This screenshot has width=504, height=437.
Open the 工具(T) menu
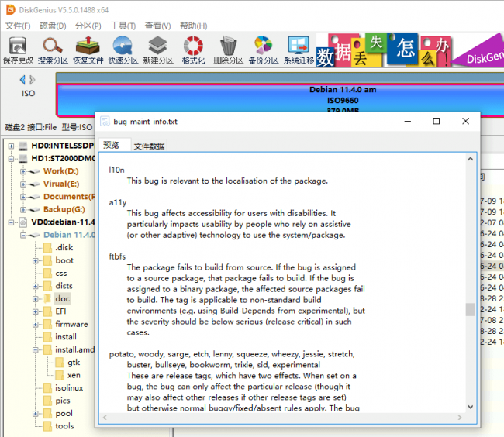coord(123,26)
